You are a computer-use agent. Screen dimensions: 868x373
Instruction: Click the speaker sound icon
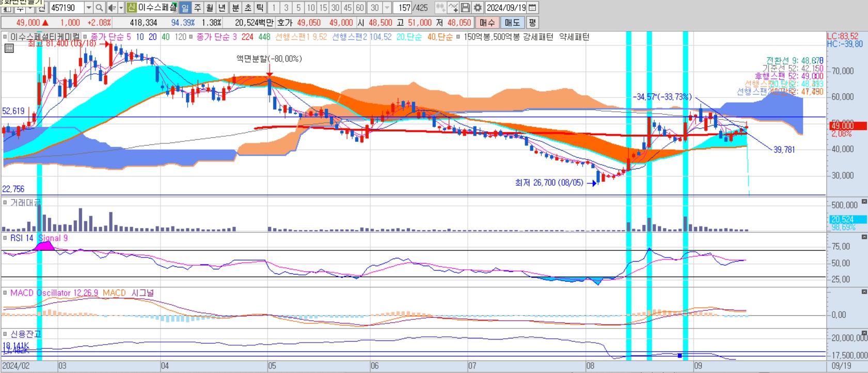(x=112, y=8)
